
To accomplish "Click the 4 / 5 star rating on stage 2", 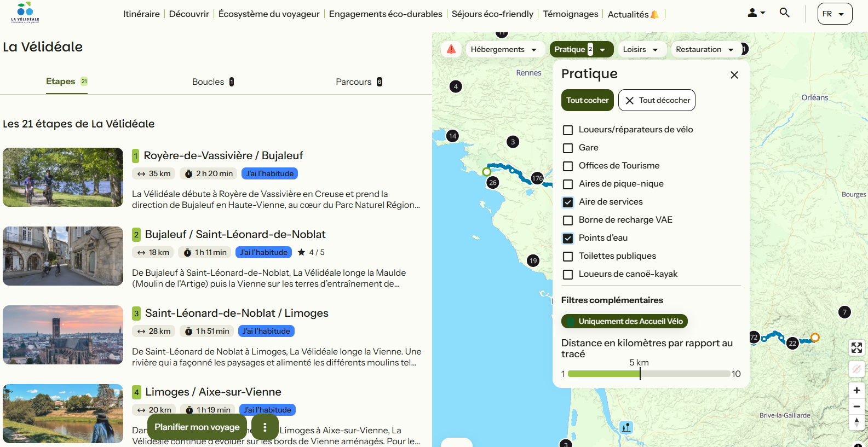I will [311, 252].
